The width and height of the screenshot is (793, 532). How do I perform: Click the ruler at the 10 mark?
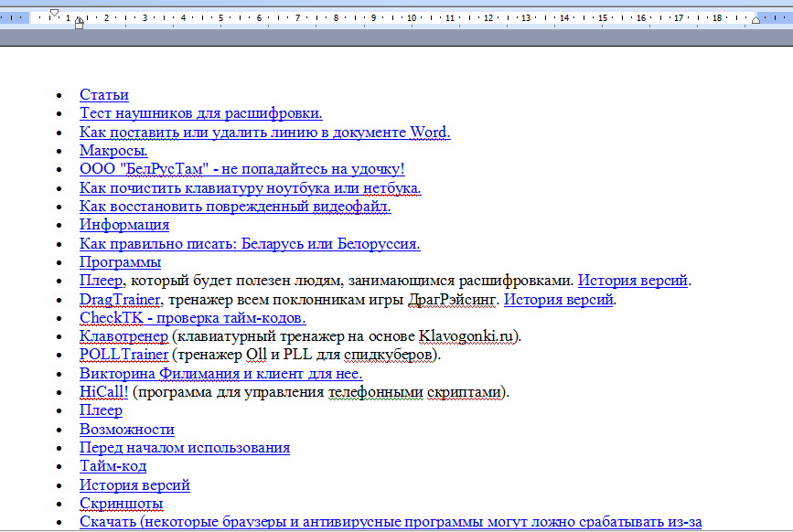pos(413,17)
